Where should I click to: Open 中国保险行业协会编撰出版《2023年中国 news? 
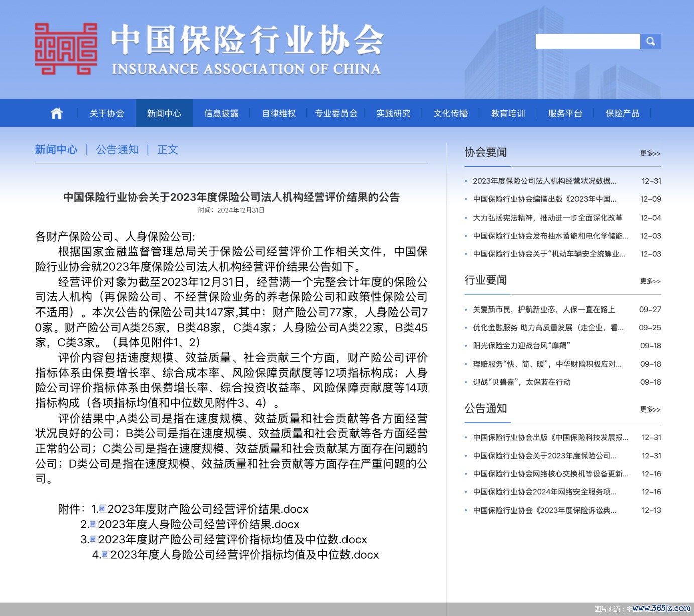pos(544,199)
